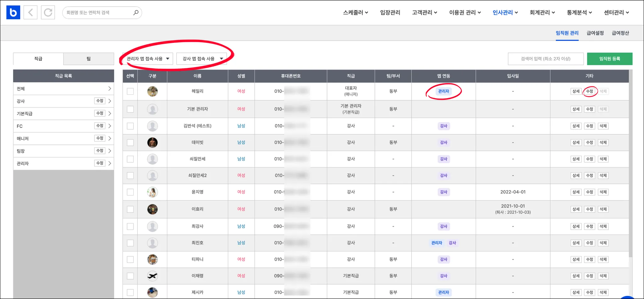
Task: Open the 급여정산 sub-tab
Action: [620, 33]
